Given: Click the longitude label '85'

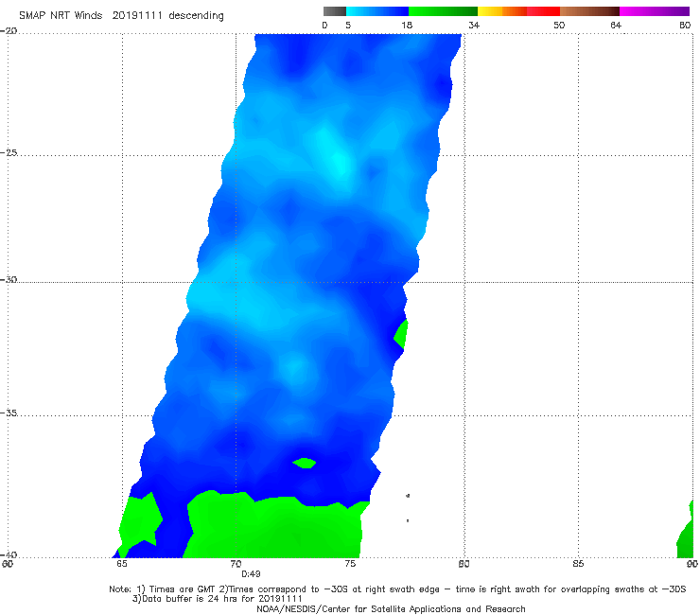Looking at the screenshot, I should click(x=578, y=564).
